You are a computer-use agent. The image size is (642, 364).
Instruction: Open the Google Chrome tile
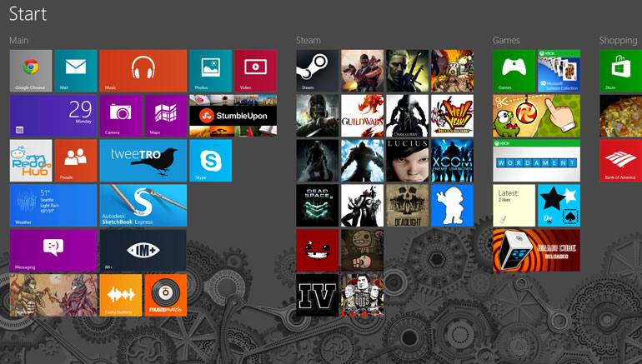point(31,71)
